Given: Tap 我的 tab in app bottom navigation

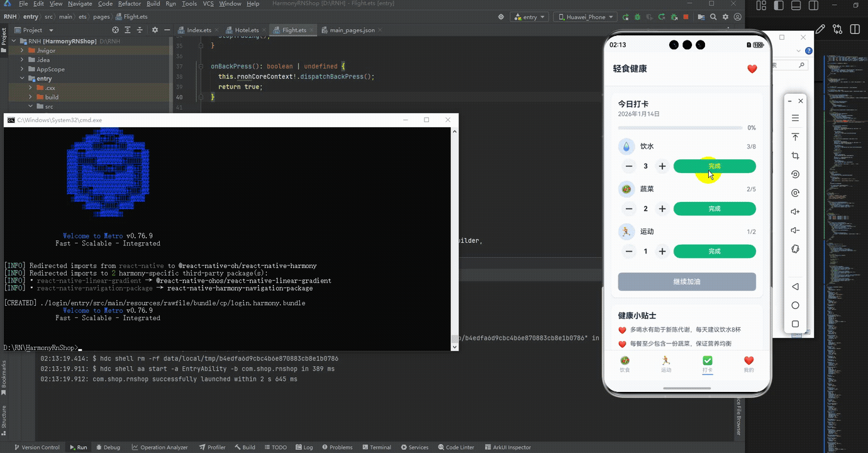Looking at the screenshot, I should click(748, 364).
